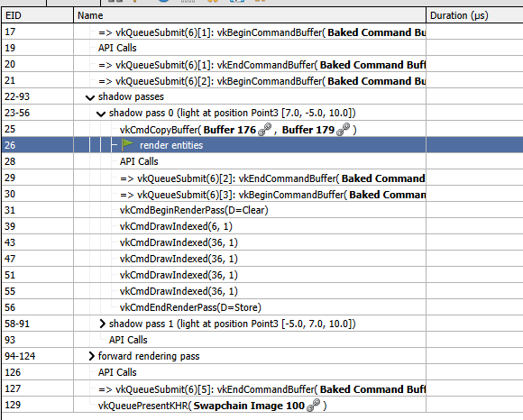Sort by the EID column header
The image size is (523, 420).
[37, 15]
